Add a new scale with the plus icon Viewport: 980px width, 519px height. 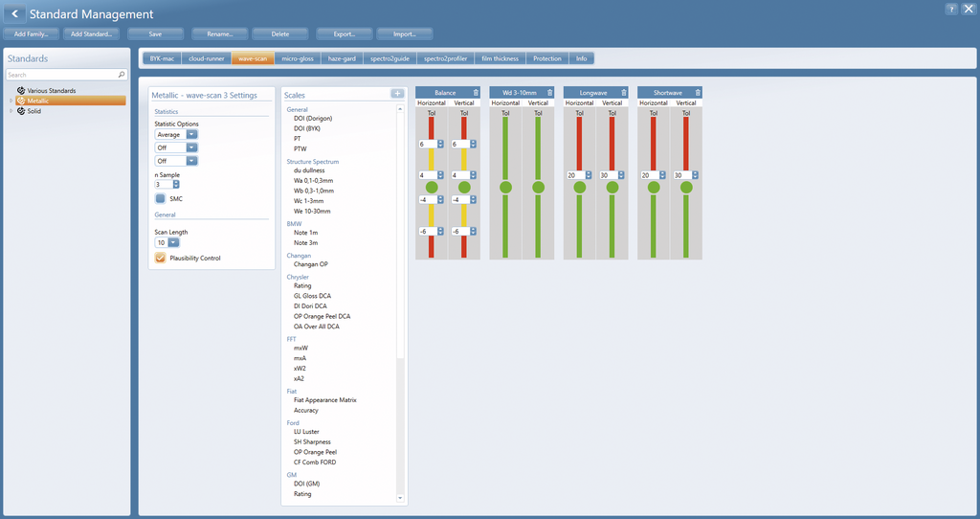pyautogui.click(x=397, y=94)
